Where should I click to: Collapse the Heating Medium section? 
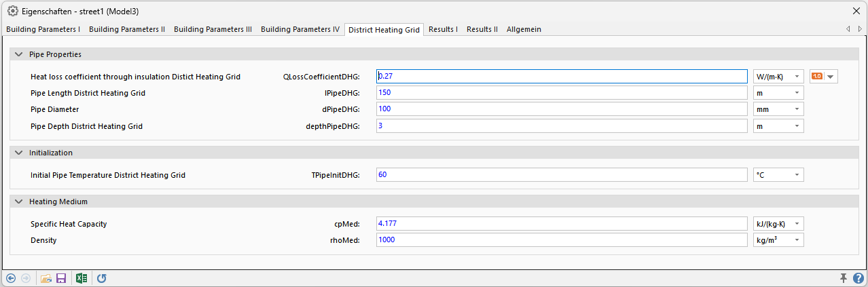click(x=17, y=202)
